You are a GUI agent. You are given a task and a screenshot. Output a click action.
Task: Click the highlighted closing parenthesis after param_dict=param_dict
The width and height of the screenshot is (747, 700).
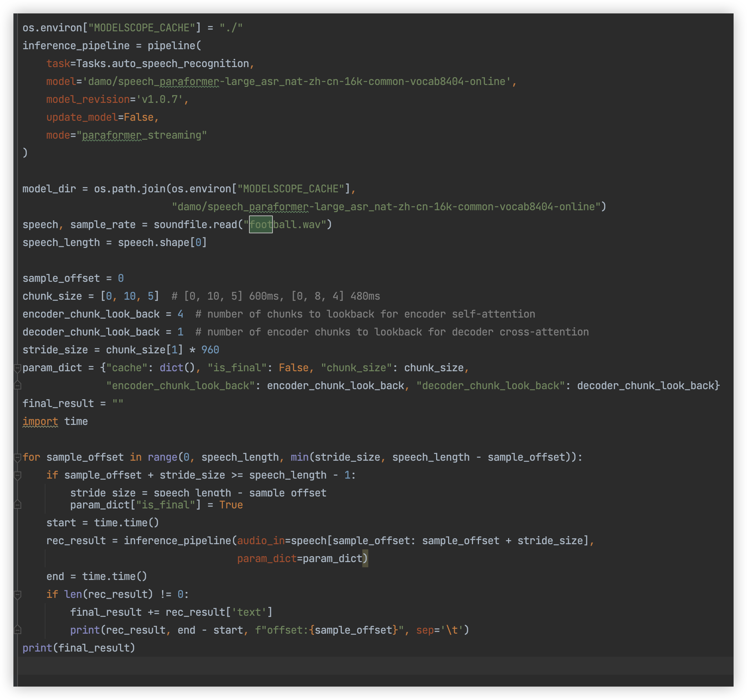tap(365, 559)
